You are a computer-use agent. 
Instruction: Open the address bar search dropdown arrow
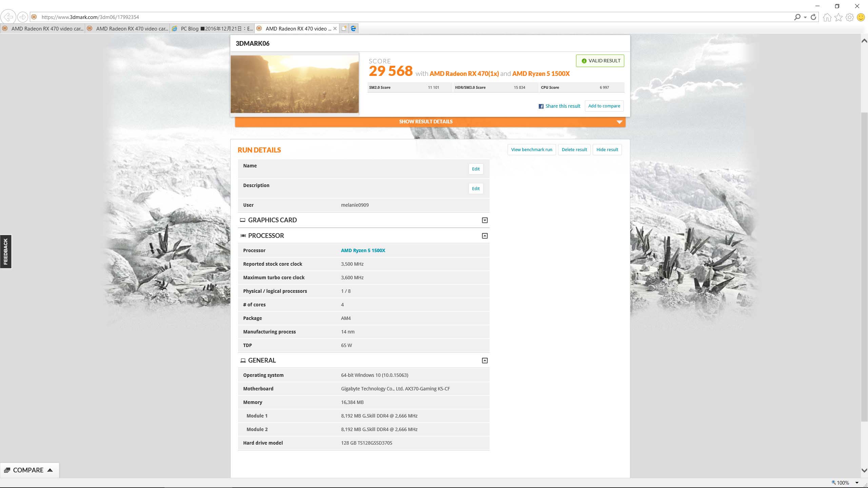click(x=805, y=17)
